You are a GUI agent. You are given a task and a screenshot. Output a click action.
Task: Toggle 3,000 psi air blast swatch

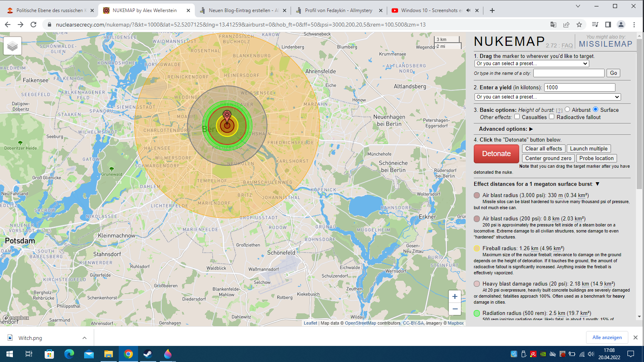tap(477, 195)
